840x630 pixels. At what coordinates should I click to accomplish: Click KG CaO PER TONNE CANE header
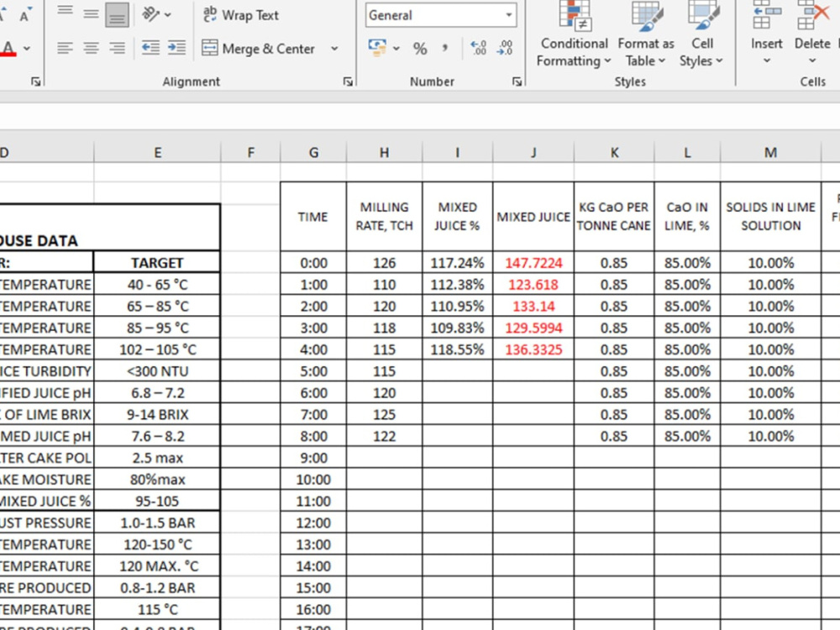point(614,217)
